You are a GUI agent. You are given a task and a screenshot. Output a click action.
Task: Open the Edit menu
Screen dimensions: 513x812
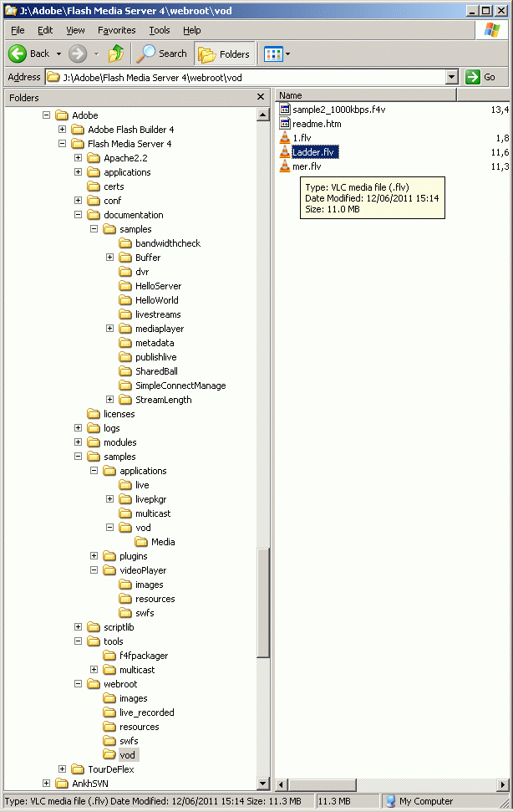[x=45, y=30]
